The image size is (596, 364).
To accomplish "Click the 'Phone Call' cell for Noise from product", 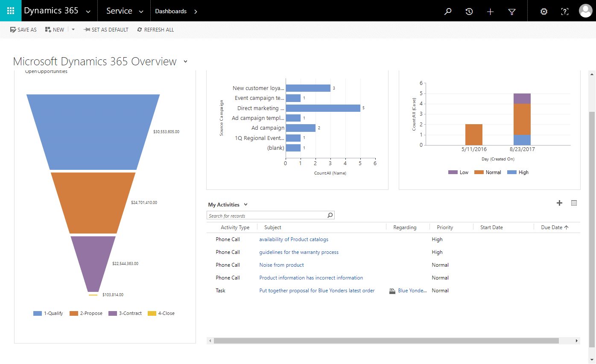I will (228, 265).
